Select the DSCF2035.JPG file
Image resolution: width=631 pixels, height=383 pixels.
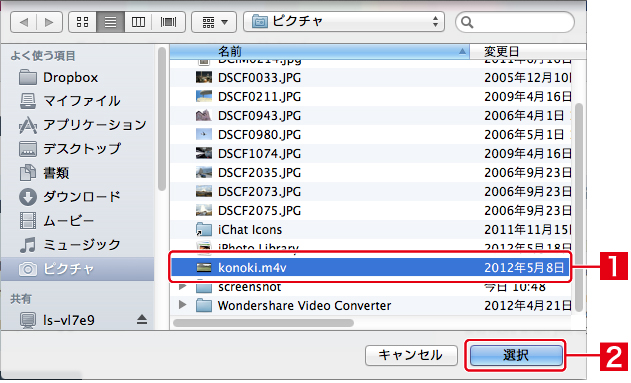pos(371,173)
